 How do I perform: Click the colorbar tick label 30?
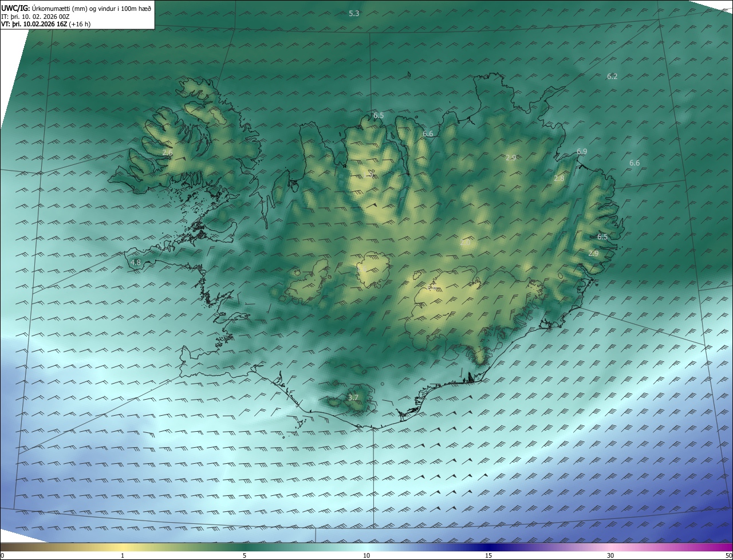(x=610, y=555)
